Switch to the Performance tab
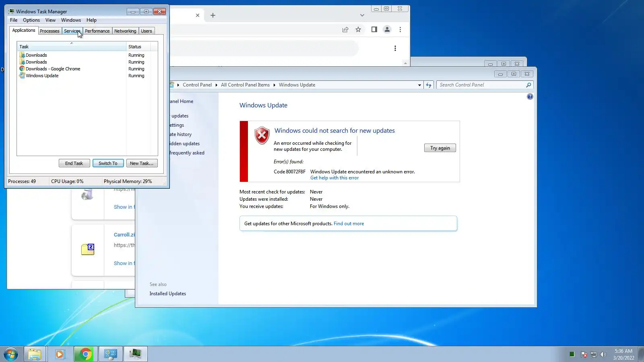This screenshot has height=362, width=644. 97,31
